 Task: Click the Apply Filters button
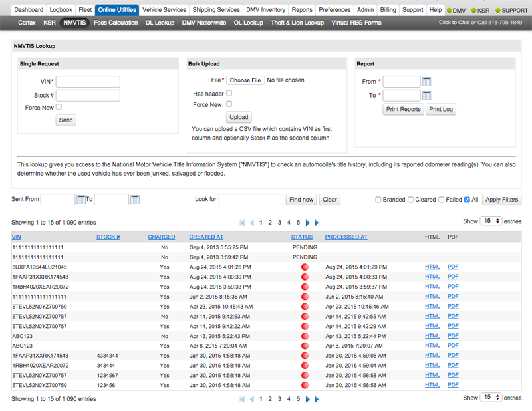point(501,200)
